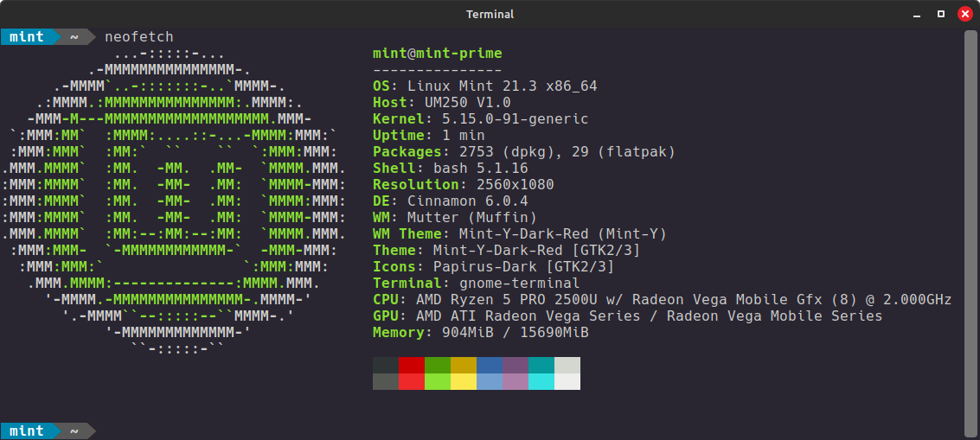The height and width of the screenshot is (440, 980).
Task: Click the bright yellow color block
Action: [463, 381]
